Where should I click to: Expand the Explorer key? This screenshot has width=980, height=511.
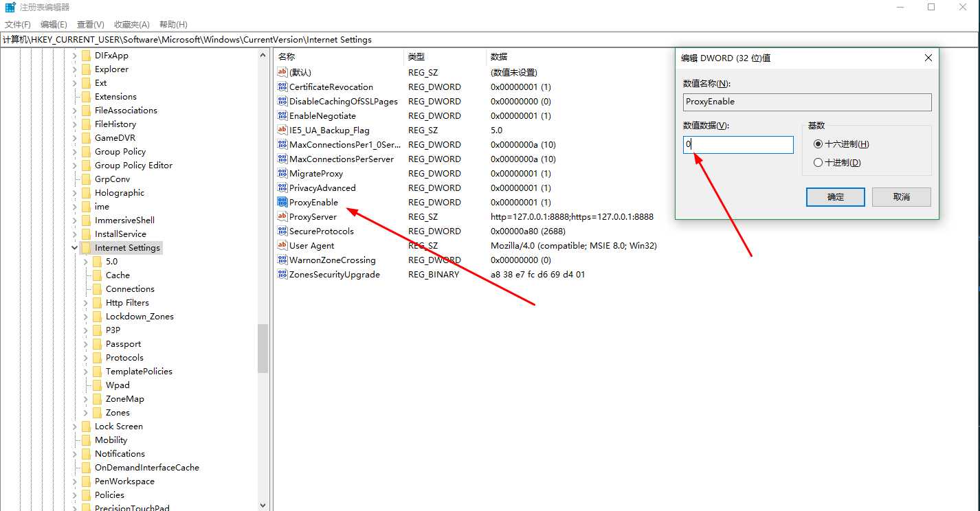click(74, 69)
